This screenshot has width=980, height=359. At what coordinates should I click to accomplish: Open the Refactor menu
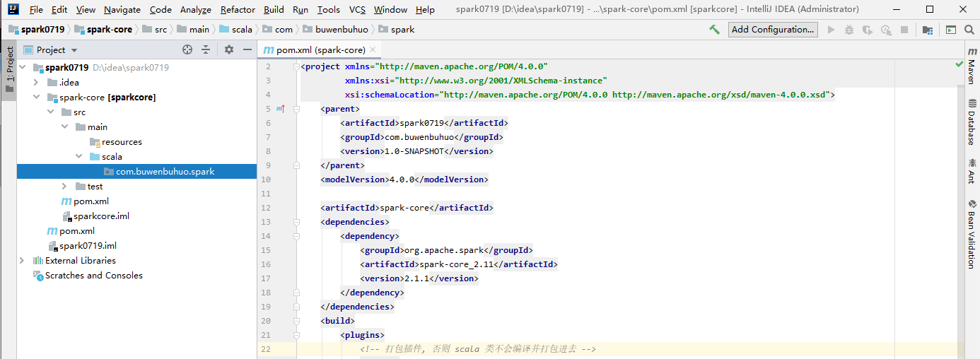point(238,9)
